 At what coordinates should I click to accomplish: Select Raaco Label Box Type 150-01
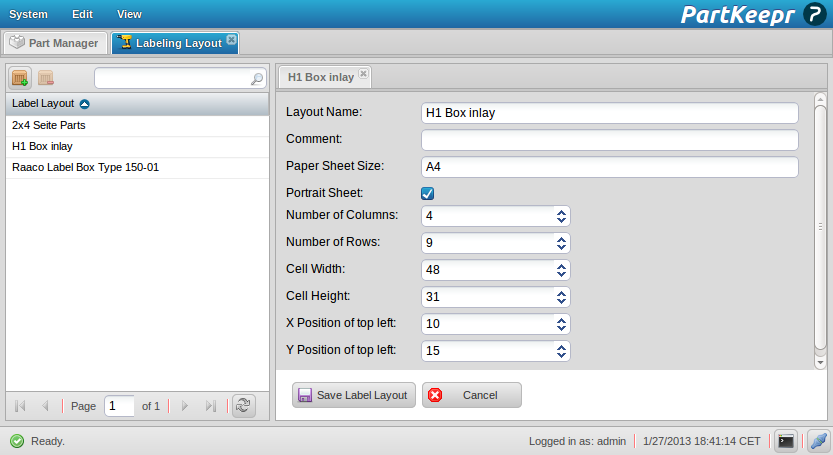coord(137,167)
